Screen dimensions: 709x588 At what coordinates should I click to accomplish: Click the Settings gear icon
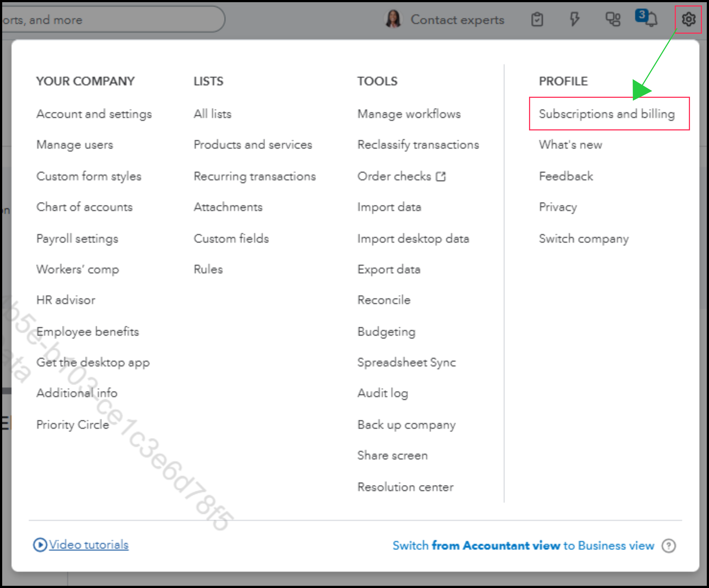(x=688, y=19)
